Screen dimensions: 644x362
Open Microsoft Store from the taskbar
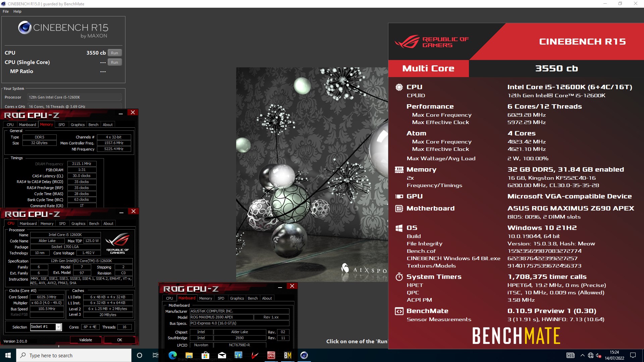click(205, 355)
